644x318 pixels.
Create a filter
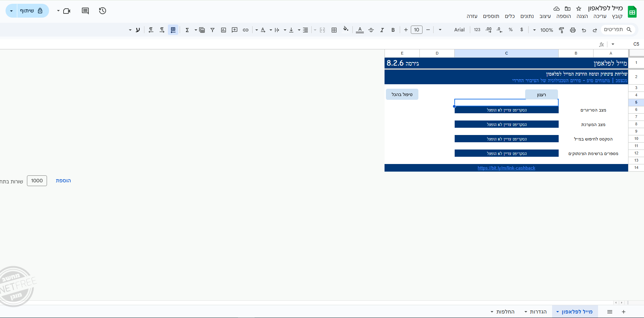pyautogui.click(x=212, y=30)
